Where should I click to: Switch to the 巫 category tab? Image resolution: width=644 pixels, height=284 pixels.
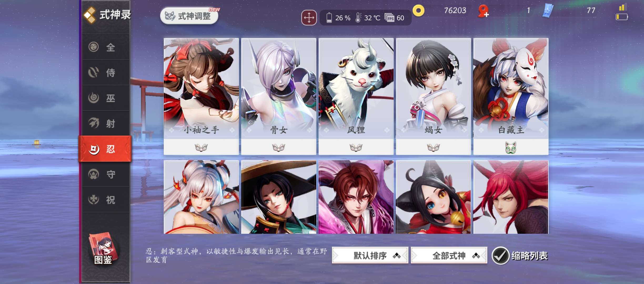(x=106, y=98)
